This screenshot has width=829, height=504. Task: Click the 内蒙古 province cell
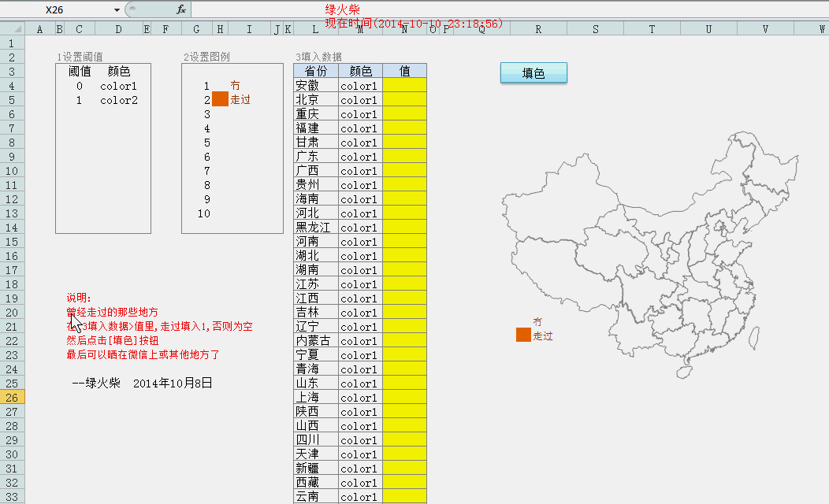pos(316,341)
